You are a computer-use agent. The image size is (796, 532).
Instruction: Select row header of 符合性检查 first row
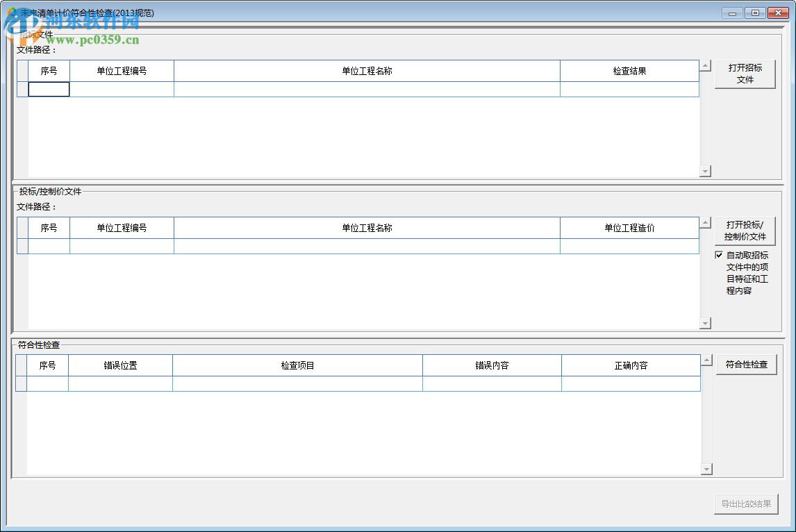pos(21,384)
